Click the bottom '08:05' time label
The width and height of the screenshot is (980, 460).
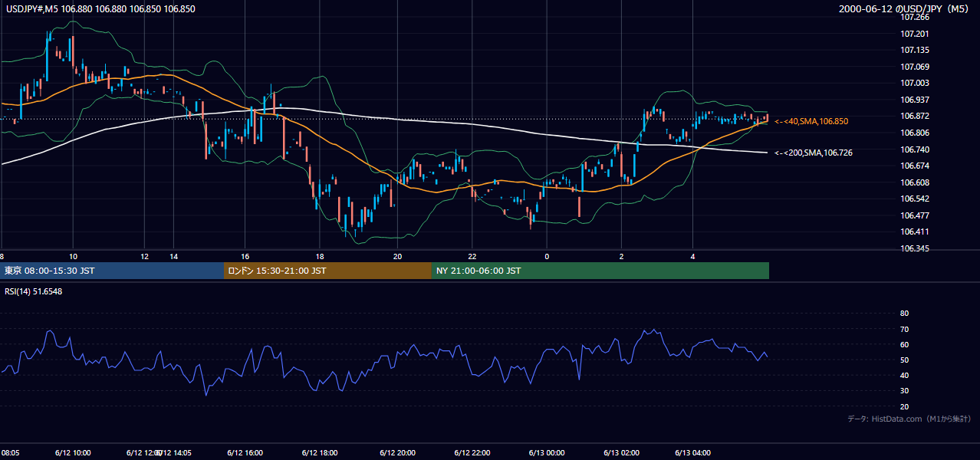pyautogui.click(x=10, y=452)
